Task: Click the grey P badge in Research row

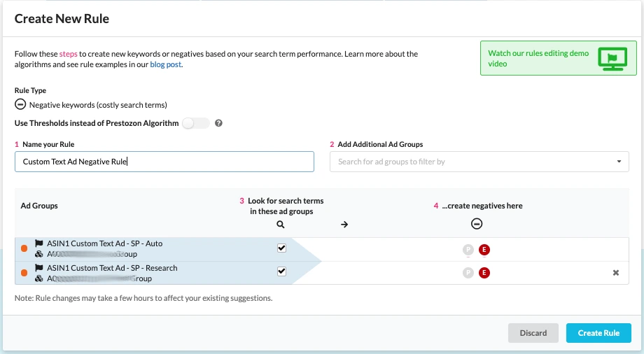Action: tap(468, 273)
